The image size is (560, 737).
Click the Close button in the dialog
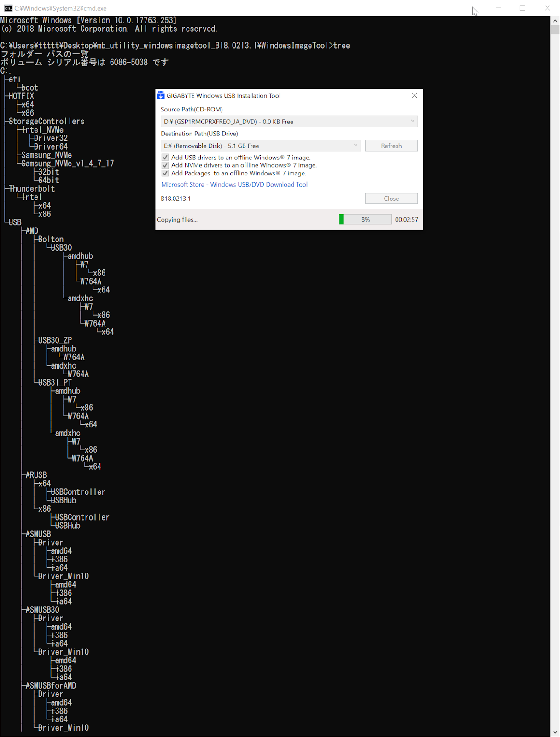[391, 199]
